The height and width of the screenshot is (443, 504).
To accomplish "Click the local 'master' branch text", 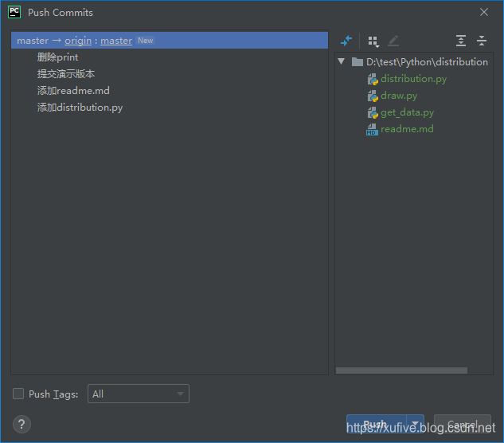I will coord(33,41).
